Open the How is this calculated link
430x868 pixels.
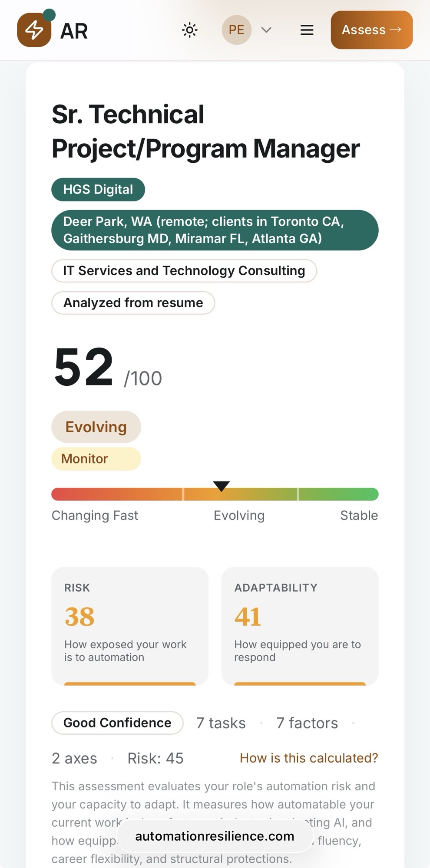point(309,758)
